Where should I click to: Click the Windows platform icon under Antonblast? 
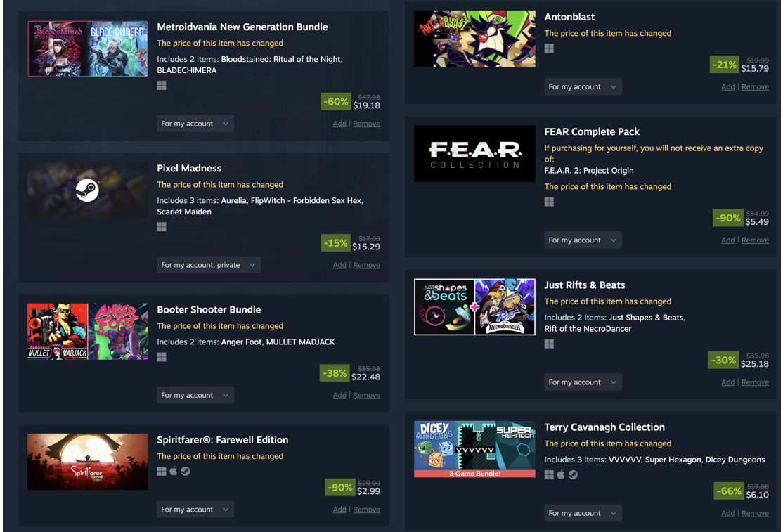[549, 48]
